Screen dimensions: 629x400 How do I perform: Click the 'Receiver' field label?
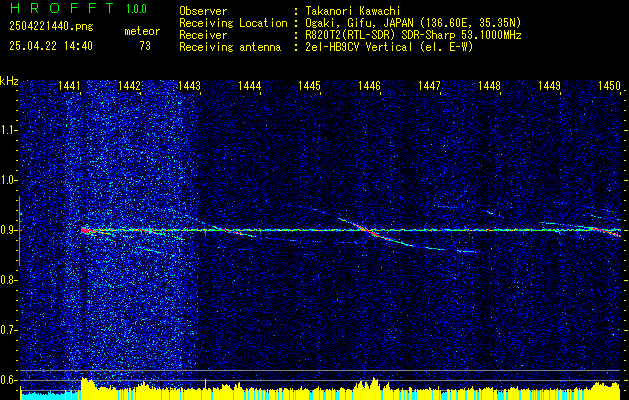pyautogui.click(x=203, y=35)
